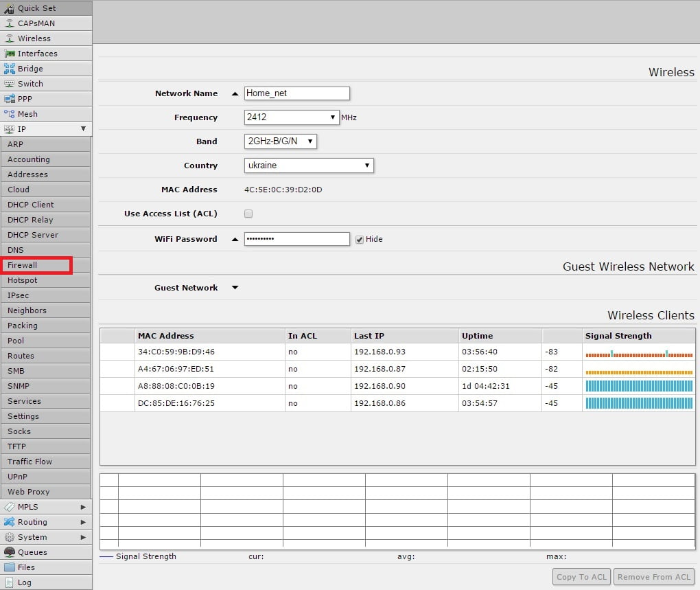Open the IPsec menu item
Image resolution: width=700 pixels, height=590 pixels.
45,295
